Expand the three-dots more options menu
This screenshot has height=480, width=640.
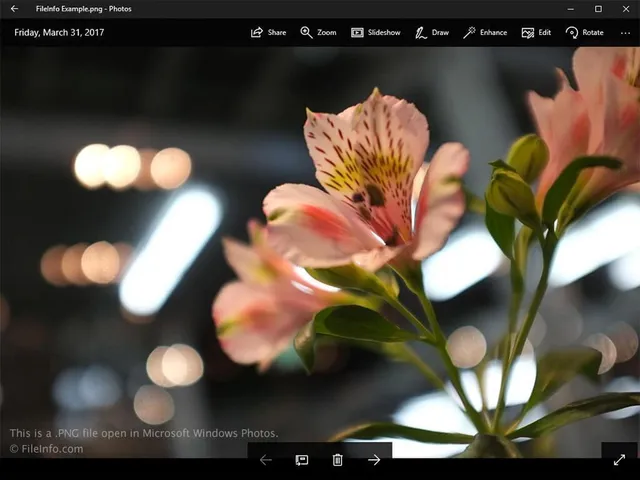coord(625,32)
